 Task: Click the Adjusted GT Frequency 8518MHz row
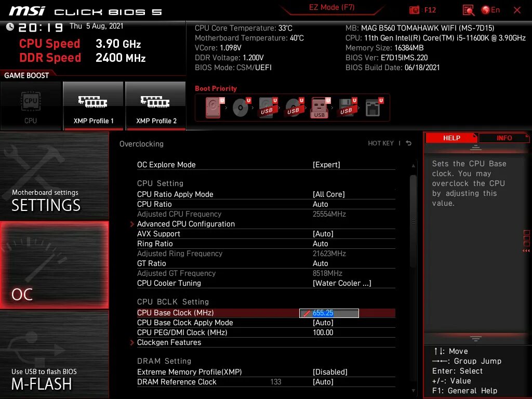coord(266,273)
